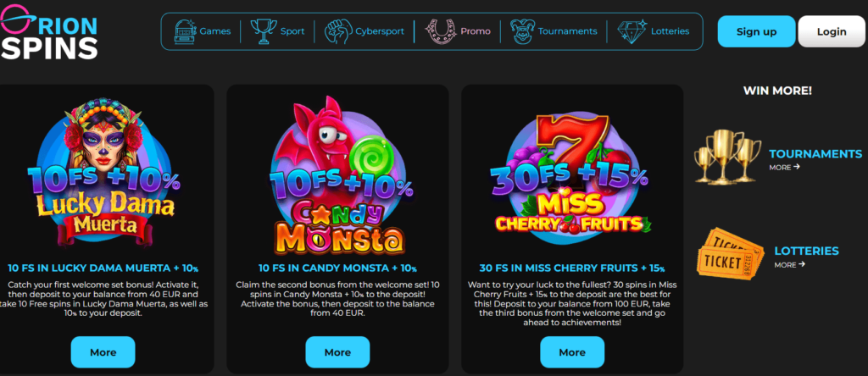The height and width of the screenshot is (376, 868).
Task: Select the Sport trophy icon
Action: click(x=264, y=31)
